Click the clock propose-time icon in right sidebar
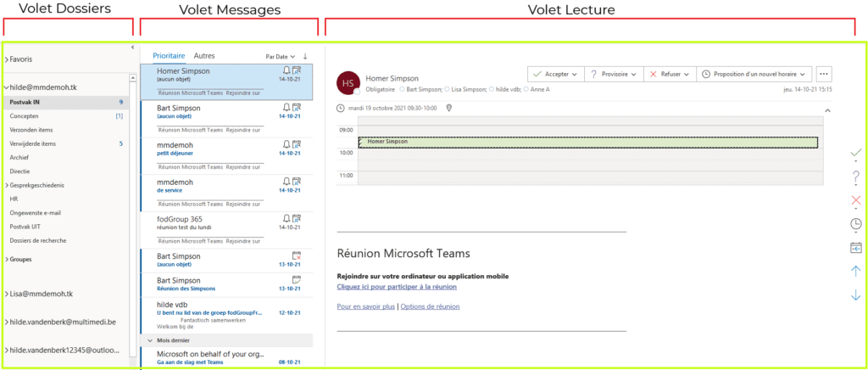The width and height of the screenshot is (868, 370). coord(855,224)
